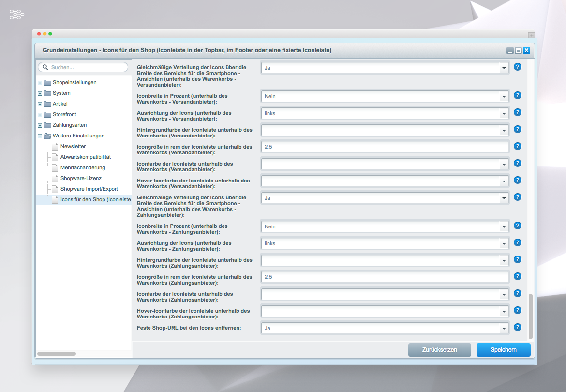Close the Grundeinstellungen window
The image size is (566, 392).
pyautogui.click(x=526, y=50)
